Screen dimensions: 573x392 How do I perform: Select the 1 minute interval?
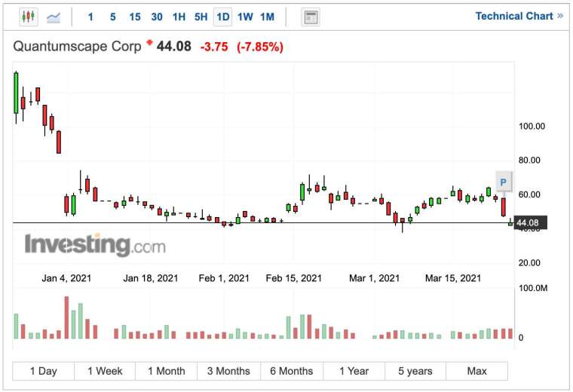point(90,17)
